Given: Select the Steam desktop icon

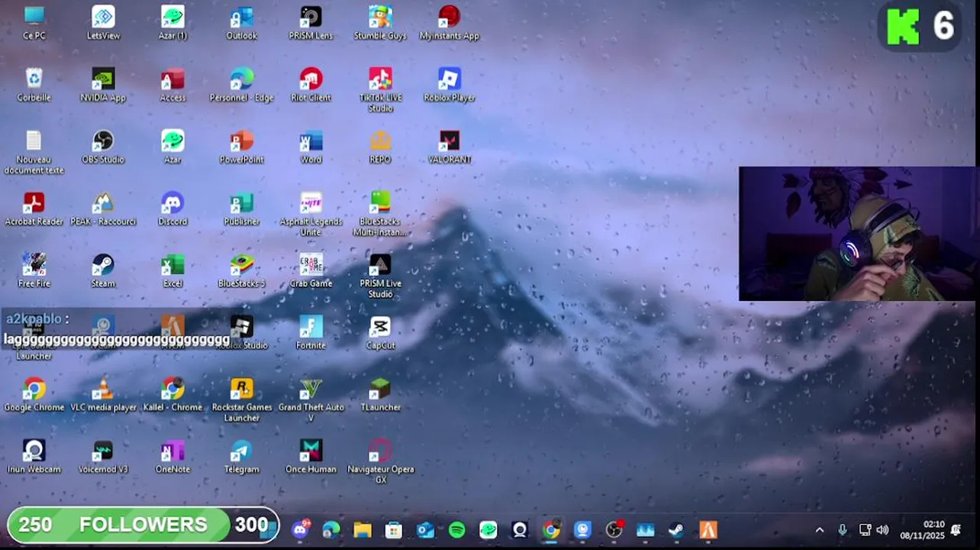Looking at the screenshot, I should coord(103,270).
